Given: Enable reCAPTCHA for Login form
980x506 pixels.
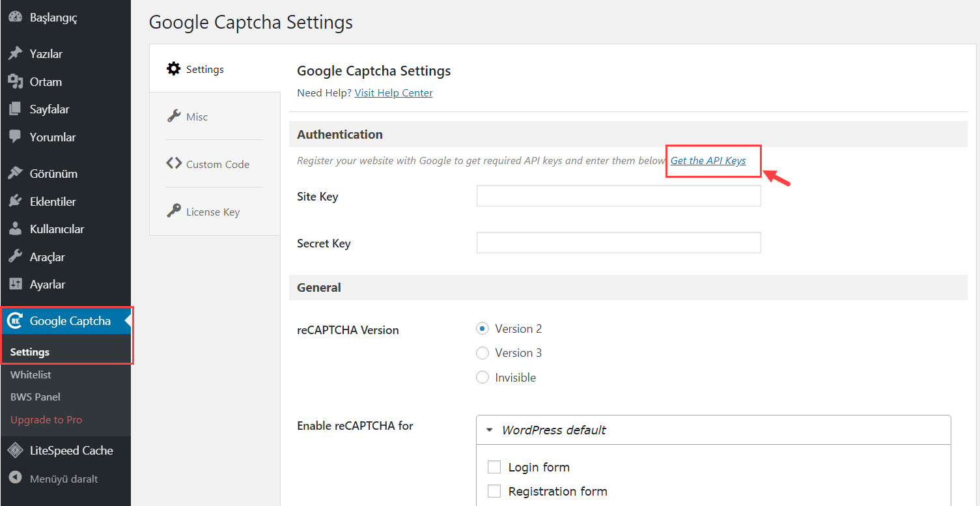Looking at the screenshot, I should [x=494, y=467].
